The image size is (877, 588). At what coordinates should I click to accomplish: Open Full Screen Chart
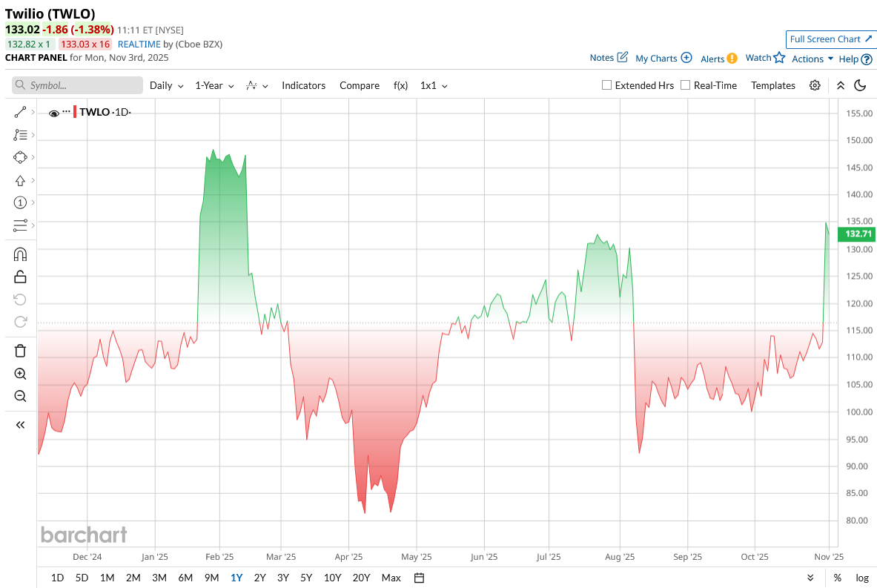(830, 39)
